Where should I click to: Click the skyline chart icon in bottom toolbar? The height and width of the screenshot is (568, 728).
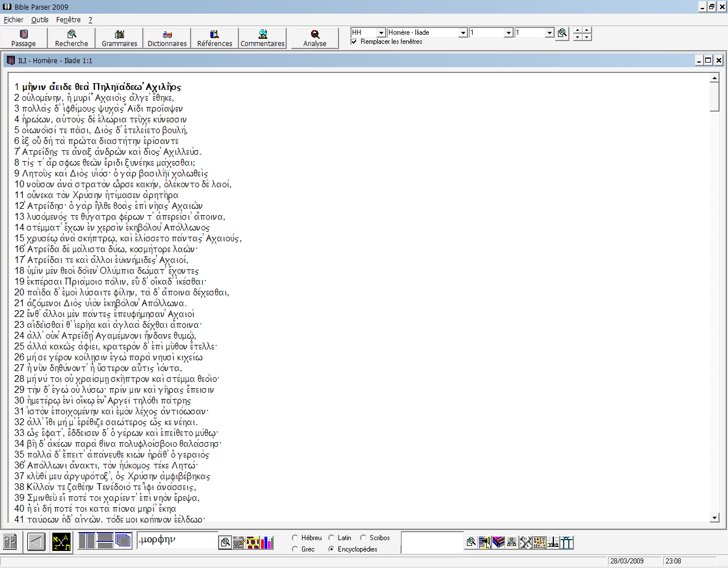coord(553,542)
